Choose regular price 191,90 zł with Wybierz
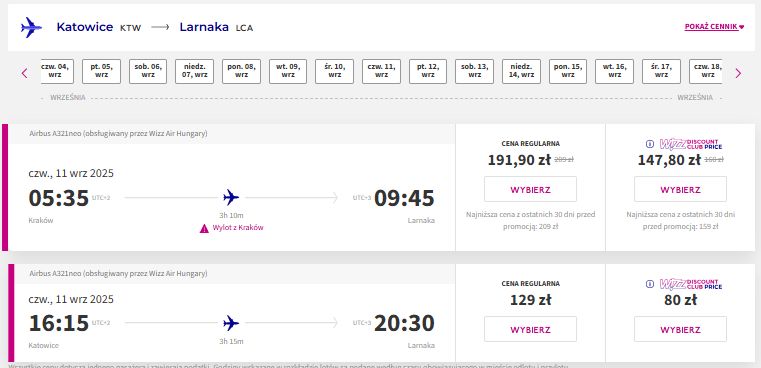The width and height of the screenshot is (761, 368). click(x=530, y=189)
